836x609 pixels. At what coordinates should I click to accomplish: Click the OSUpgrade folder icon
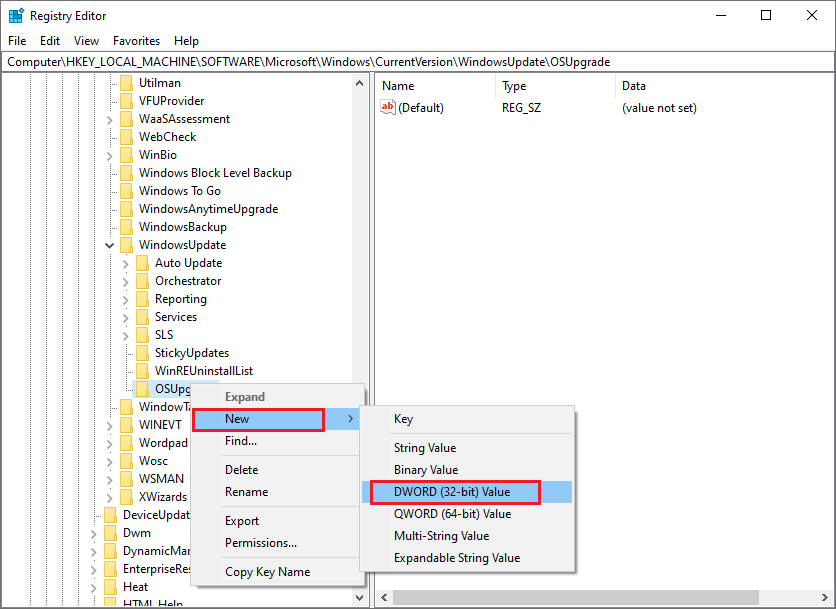142,389
